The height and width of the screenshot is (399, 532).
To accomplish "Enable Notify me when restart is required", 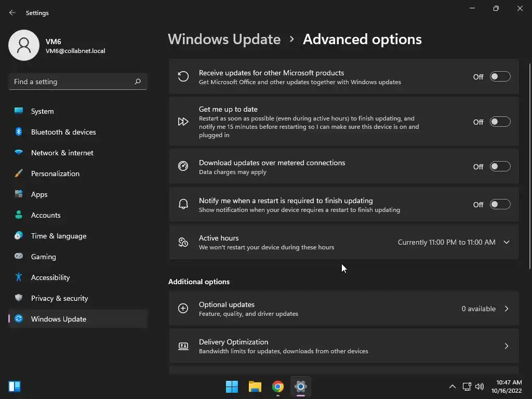I will [500, 205].
